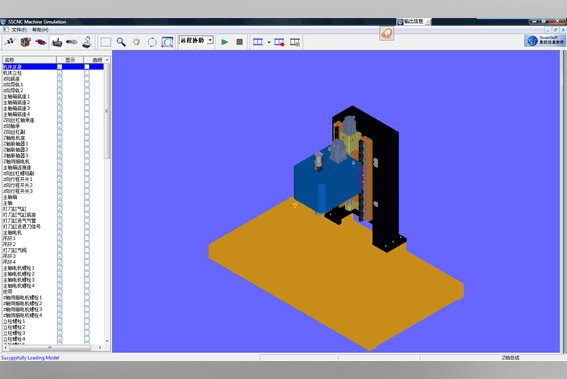Click the parts list scroll down arrow
The height and width of the screenshot is (379, 567).
[107, 341]
